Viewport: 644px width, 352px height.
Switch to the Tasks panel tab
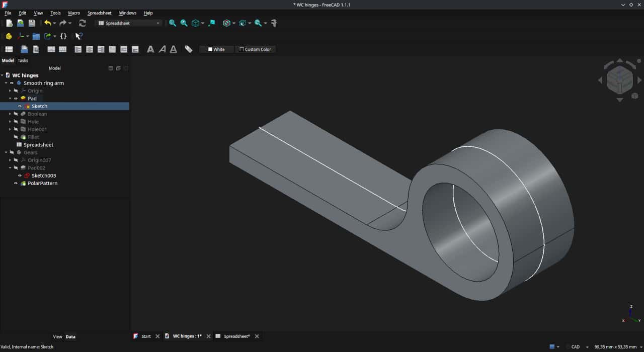[x=23, y=60]
